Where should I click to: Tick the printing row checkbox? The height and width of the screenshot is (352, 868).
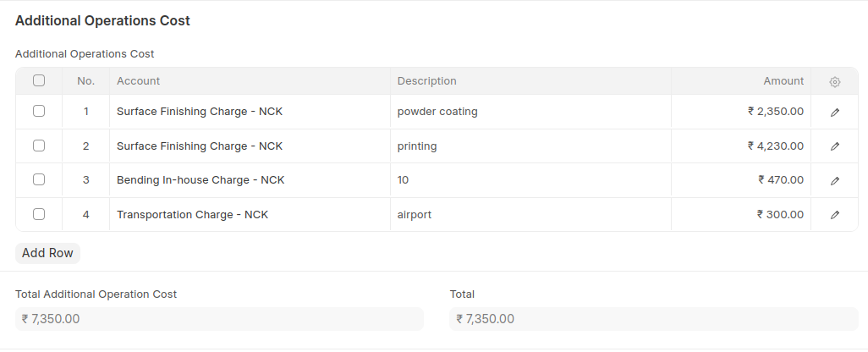point(39,146)
